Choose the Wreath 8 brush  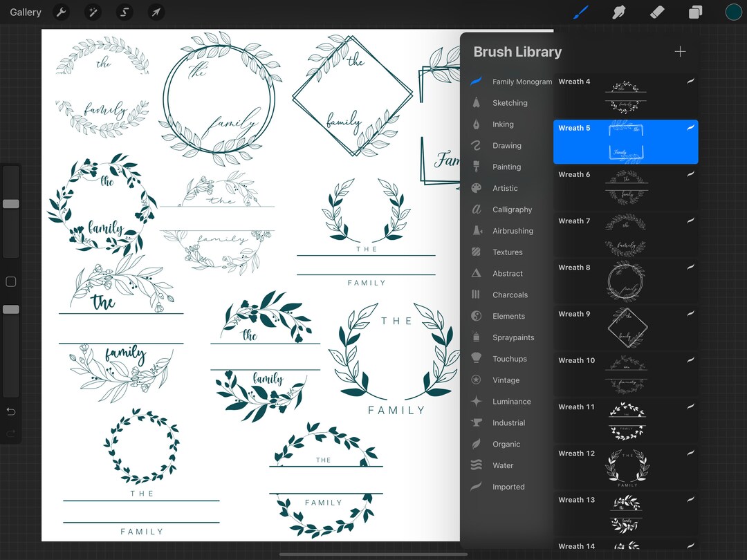[x=625, y=281]
